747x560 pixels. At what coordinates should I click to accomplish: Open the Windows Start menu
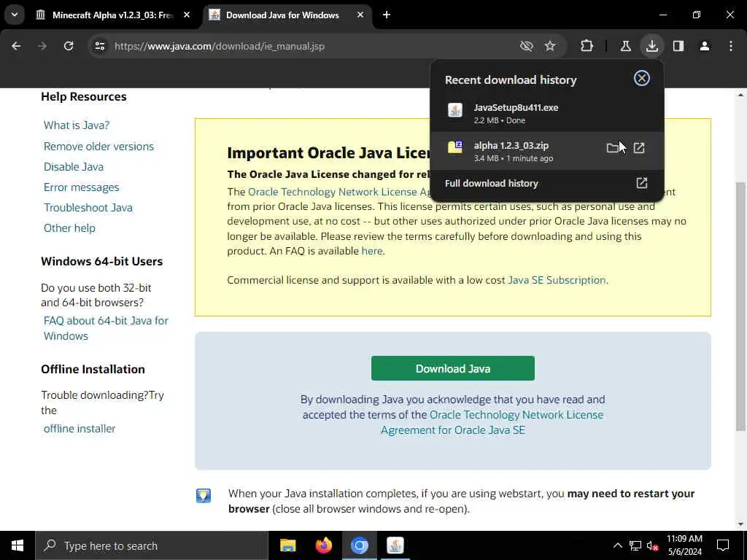pyautogui.click(x=18, y=545)
